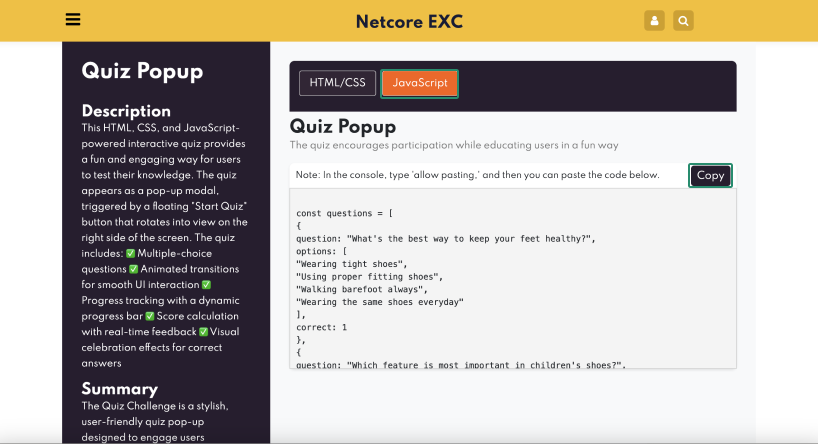The height and width of the screenshot is (444, 818).
Task: Select the JavaScript tab
Action: coord(419,83)
